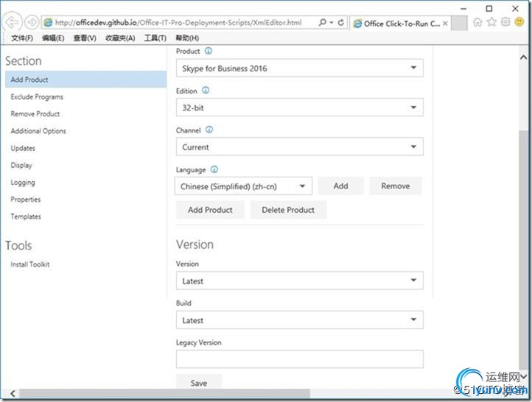
Task: Select Updates in sidebar
Action: [x=23, y=148]
